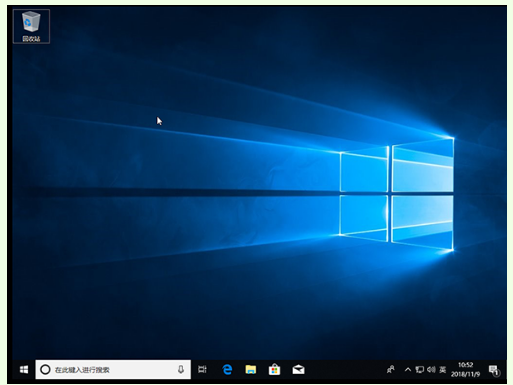Open the network status tray icon

click(420, 369)
